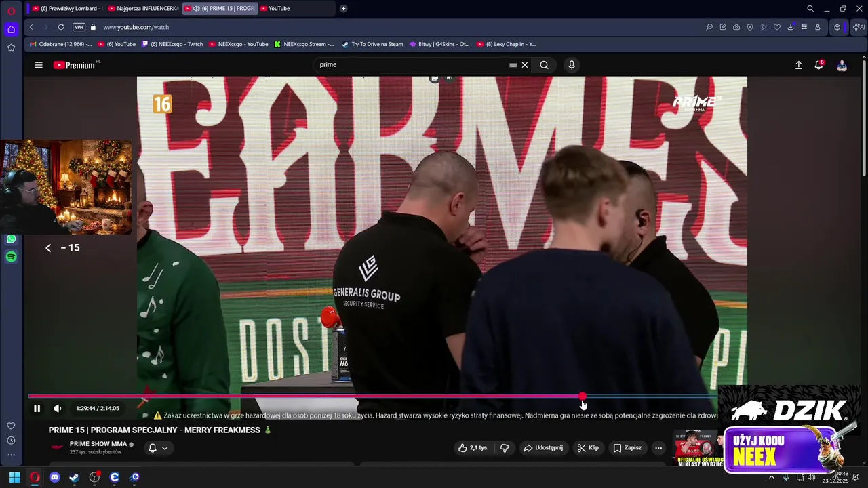
Task: Click the address bar URL youtube.com/watch
Action: (136, 27)
